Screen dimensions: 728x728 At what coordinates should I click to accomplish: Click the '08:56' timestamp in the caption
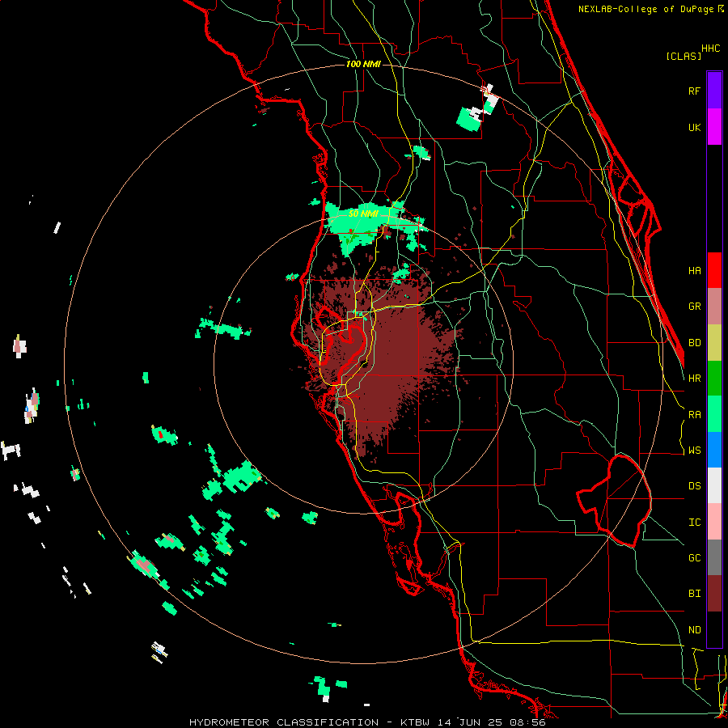(x=528, y=722)
